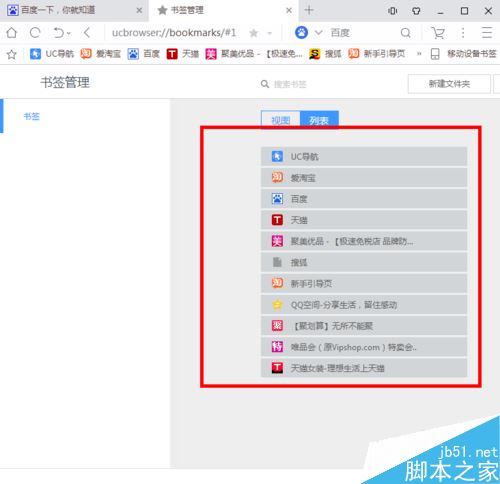Click the address bar URL field
The image size is (500, 484).
pyautogui.click(x=174, y=33)
